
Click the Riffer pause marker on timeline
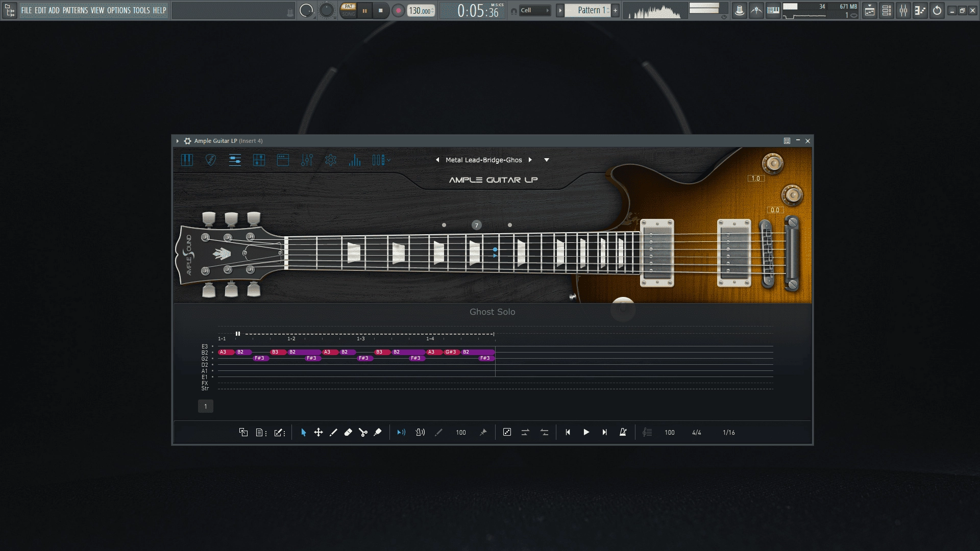238,334
